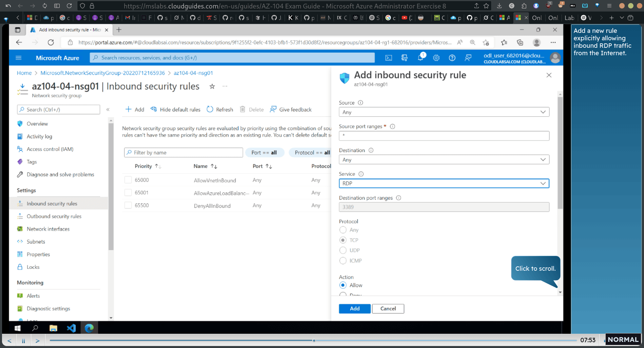The image size is (644, 348).
Task: Click the Edge back navigation arrow
Action: 19,42
